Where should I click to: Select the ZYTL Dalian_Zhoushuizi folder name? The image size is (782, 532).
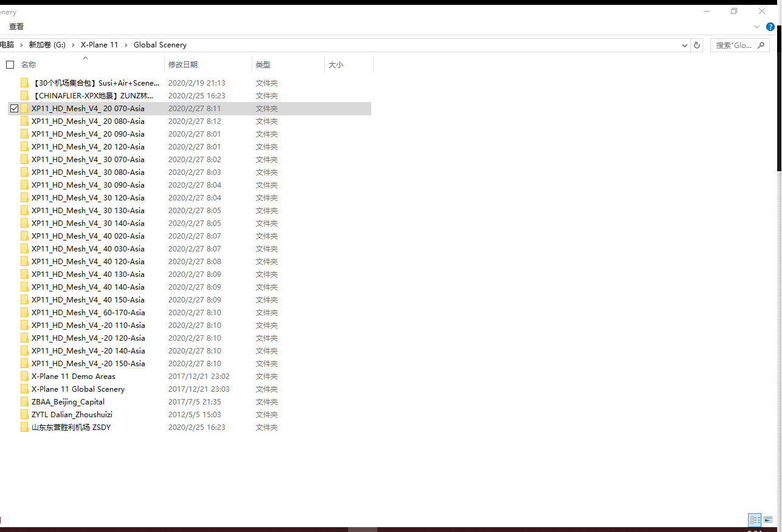[x=72, y=414]
